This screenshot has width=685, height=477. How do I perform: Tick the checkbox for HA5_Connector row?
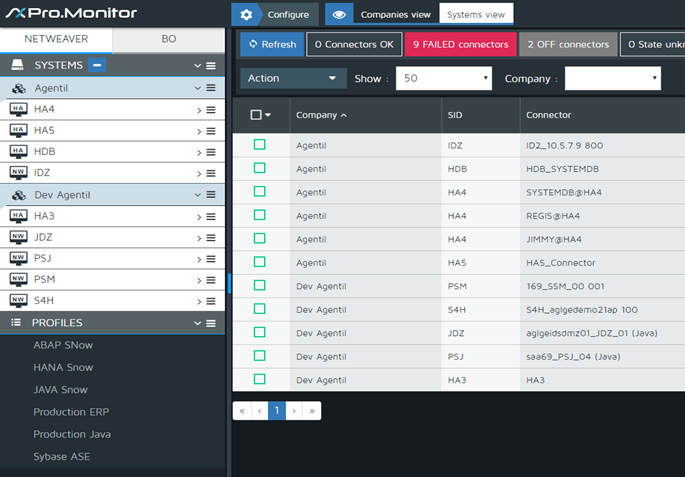point(259,262)
